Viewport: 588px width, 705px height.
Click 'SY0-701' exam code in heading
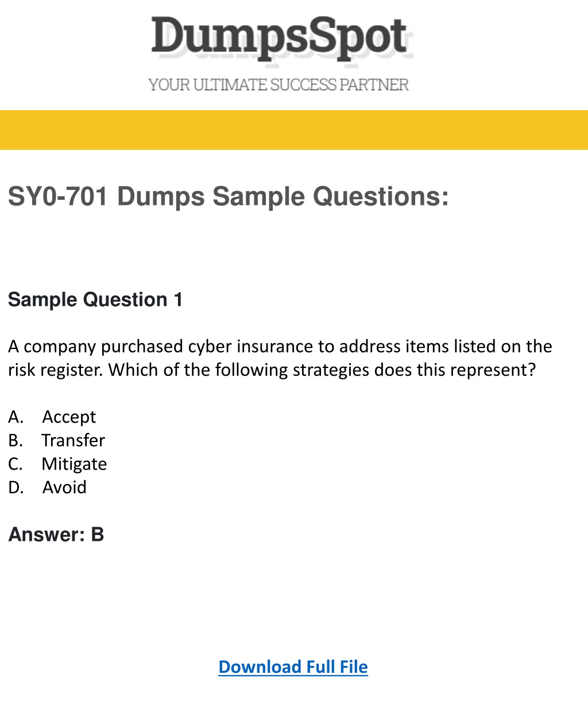click(x=58, y=197)
